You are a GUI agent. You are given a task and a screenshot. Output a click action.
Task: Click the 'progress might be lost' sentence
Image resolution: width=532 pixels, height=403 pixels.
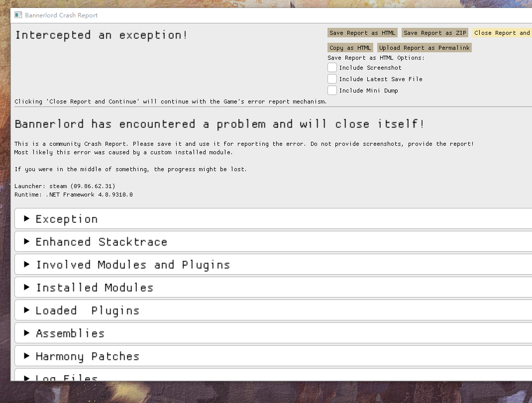(130, 169)
